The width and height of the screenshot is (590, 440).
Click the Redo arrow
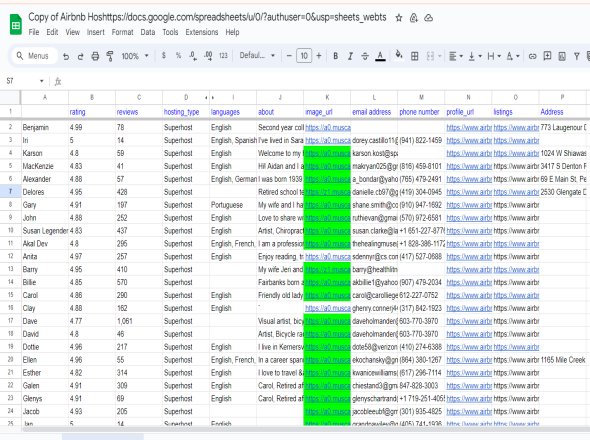(81, 56)
